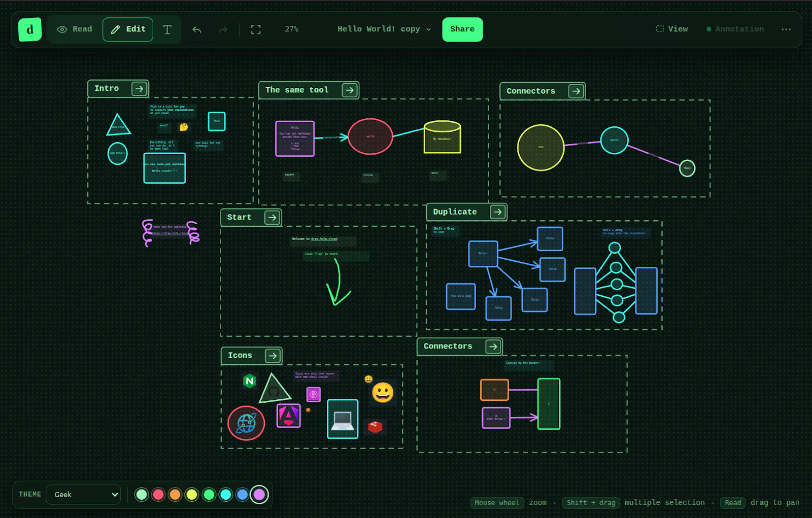The width and height of the screenshot is (812, 518).
Task: Select the tall green rectangle C
Action: 549,404
